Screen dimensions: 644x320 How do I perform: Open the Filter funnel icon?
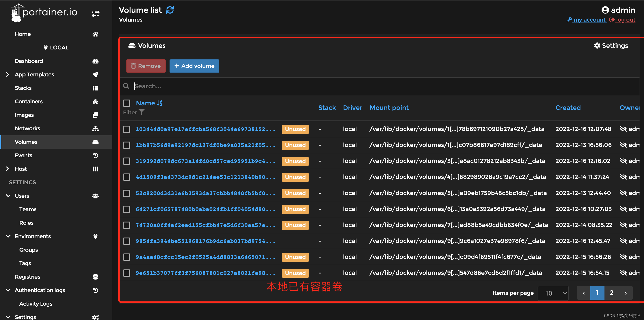point(141,112)
